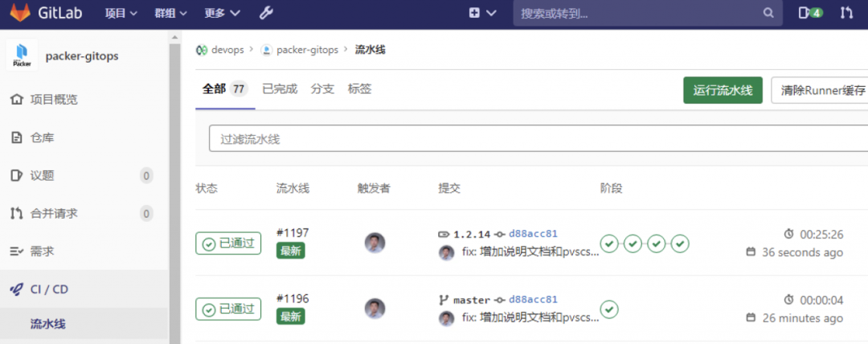Open commit message in #1196 row

(530, 318)
